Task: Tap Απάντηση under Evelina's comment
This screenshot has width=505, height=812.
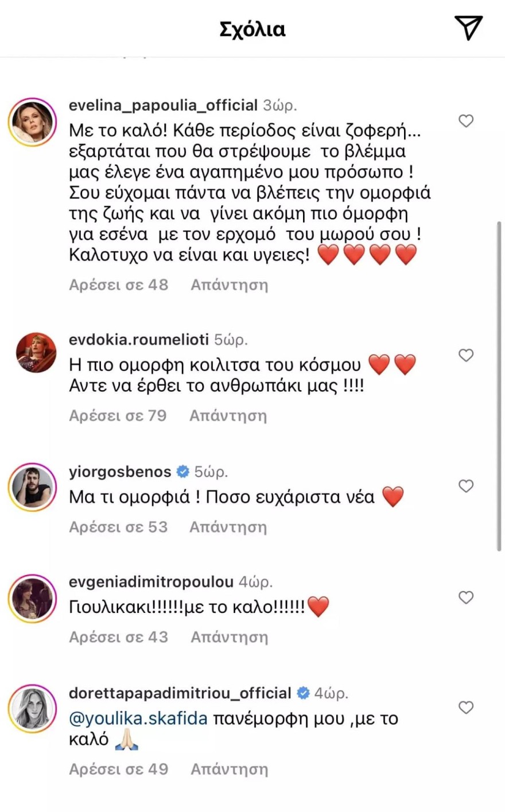Action: 229,285
